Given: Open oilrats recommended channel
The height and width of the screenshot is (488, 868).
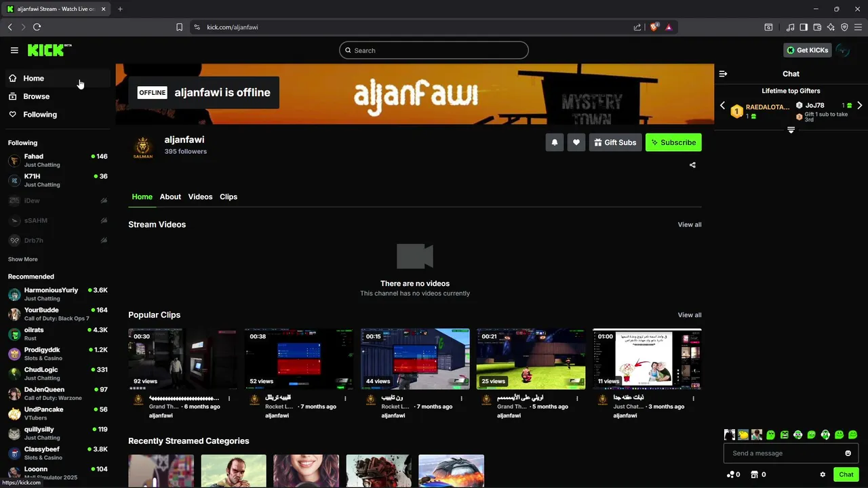Looking at the screenshot, I should coord(58,334).
